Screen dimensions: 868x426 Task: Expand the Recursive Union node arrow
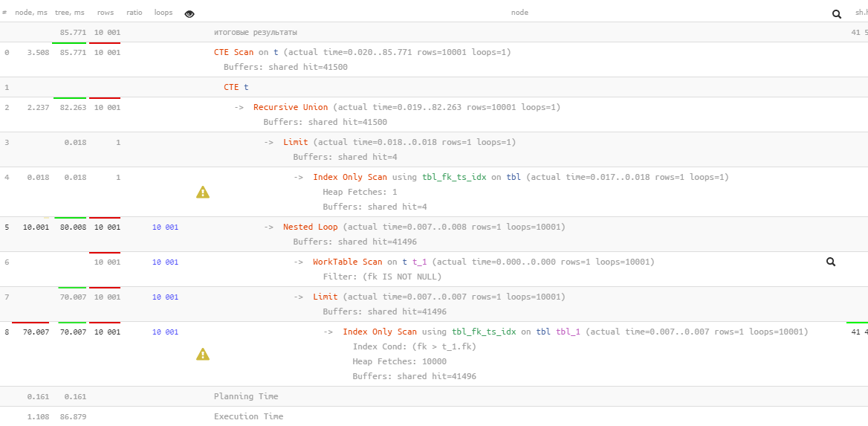[239, 107]
